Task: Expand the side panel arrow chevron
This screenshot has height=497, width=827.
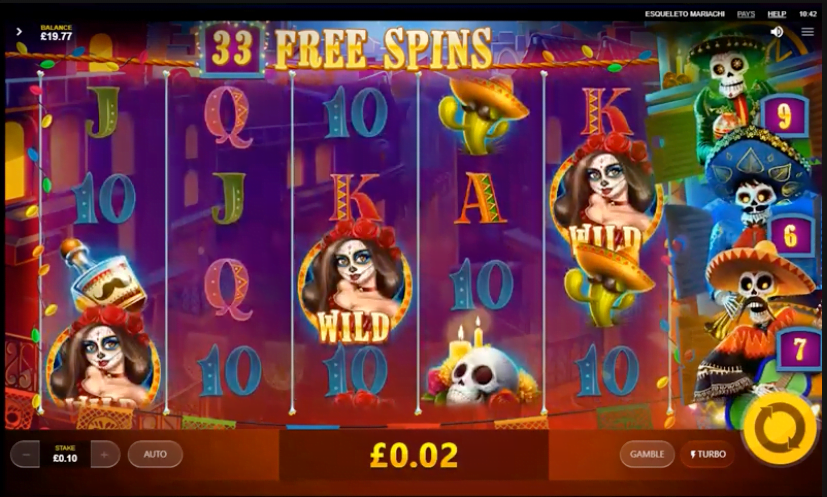Action: point(19,32)
